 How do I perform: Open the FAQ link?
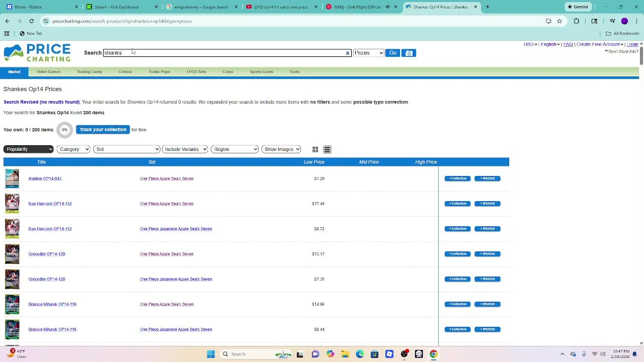click(x=568, y=44)
